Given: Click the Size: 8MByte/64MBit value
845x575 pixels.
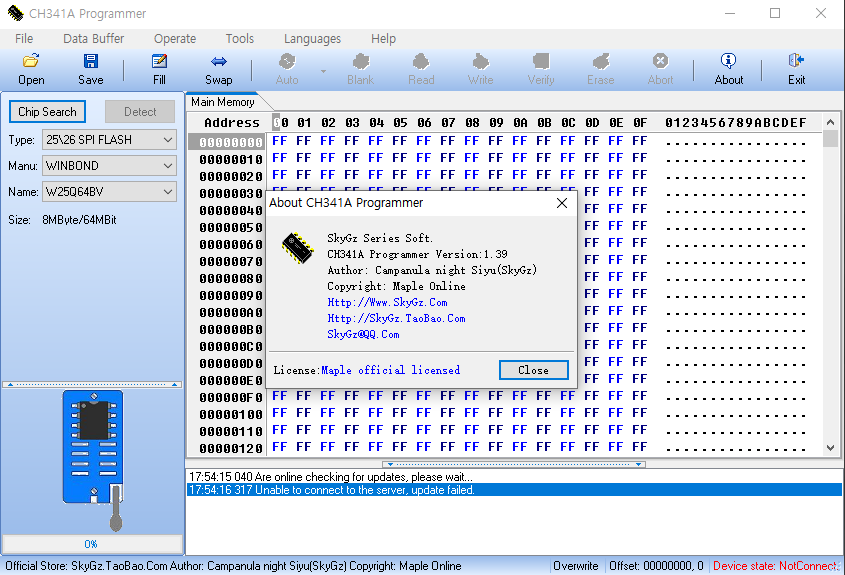Looking at the screenshot, I should pyautogui.click(x=79, y=220).
